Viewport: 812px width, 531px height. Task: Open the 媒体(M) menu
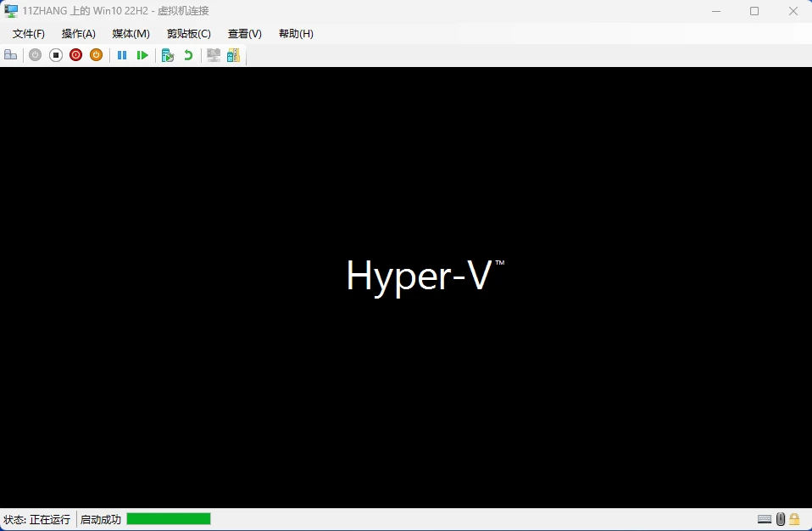click(131, 34)
